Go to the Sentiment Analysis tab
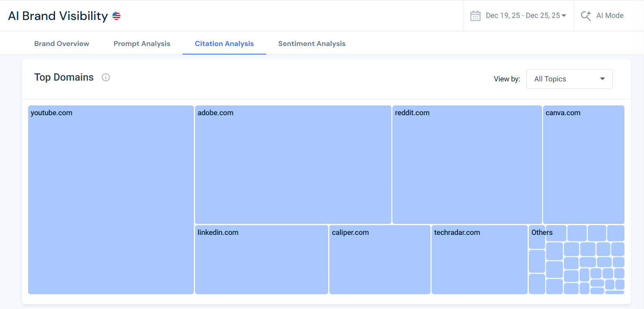This screenshot has width=644, height=309. click(312, 44)
